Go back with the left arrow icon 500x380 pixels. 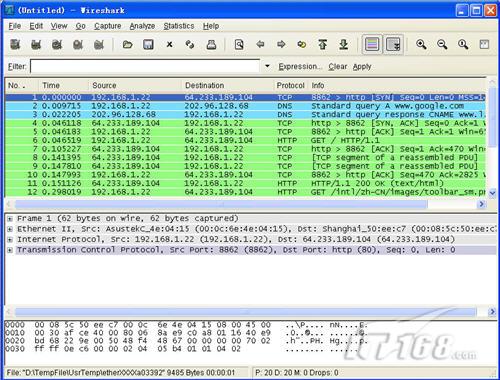(x=260, y=44)
